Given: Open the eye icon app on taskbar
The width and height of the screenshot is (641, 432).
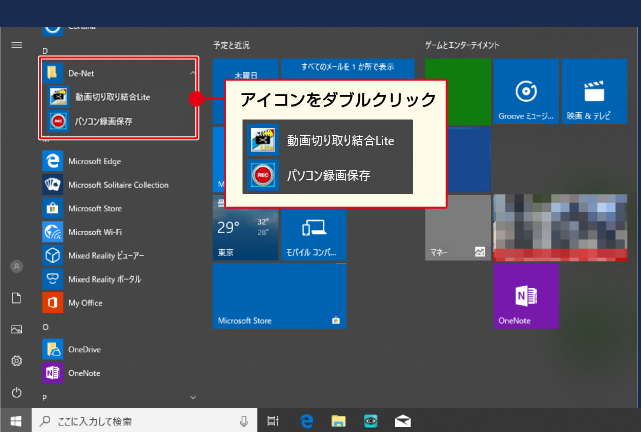Looking at the screenshot, I should point(371,421).
